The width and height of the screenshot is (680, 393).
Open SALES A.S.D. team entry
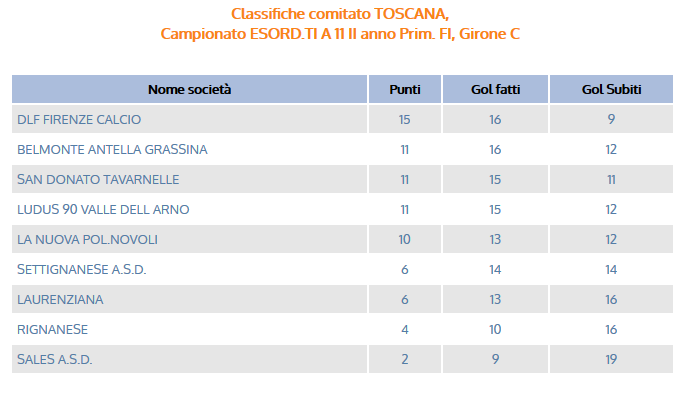(x=55, y=359)
